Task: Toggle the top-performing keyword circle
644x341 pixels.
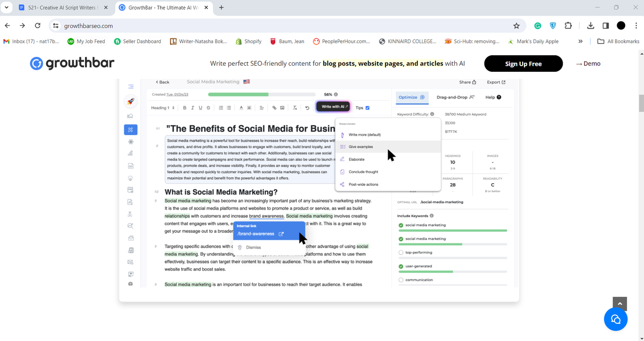Action: point(401,252)
